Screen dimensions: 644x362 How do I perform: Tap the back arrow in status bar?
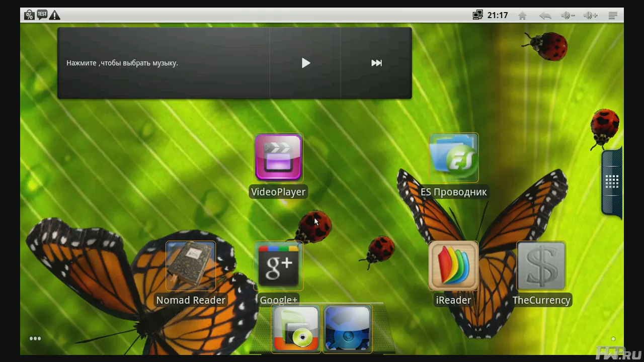(545, 16)
